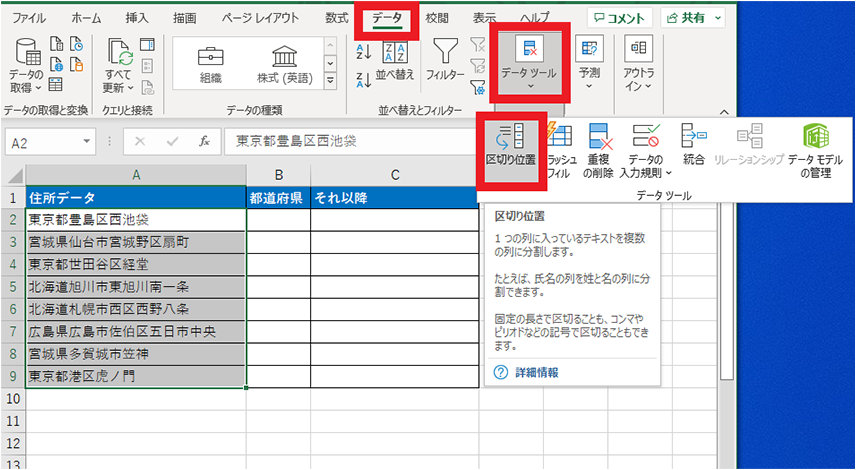Click the From Web globe file icon
The height and width of the screenshot is (470, 856).
coord(57,65)
